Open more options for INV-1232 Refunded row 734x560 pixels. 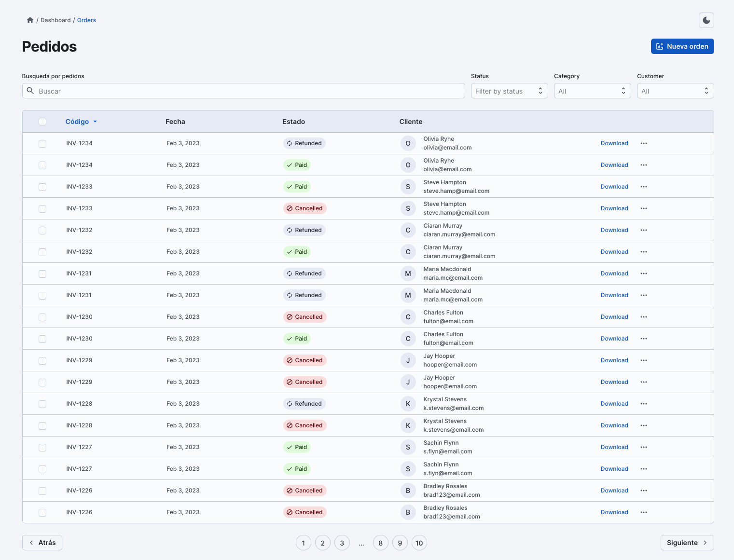[644, 230]
